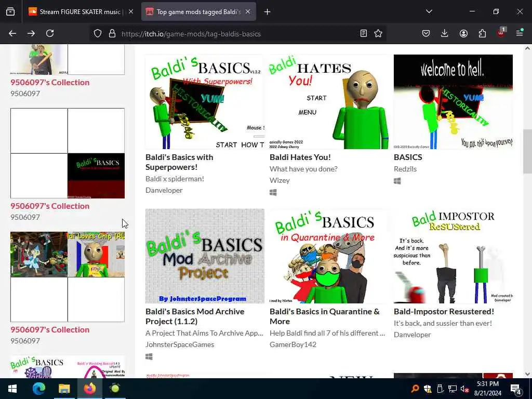Screen dimensions: 532x399
Task: Open Baldi Hates You thumbnail
Action: point(329,102)
